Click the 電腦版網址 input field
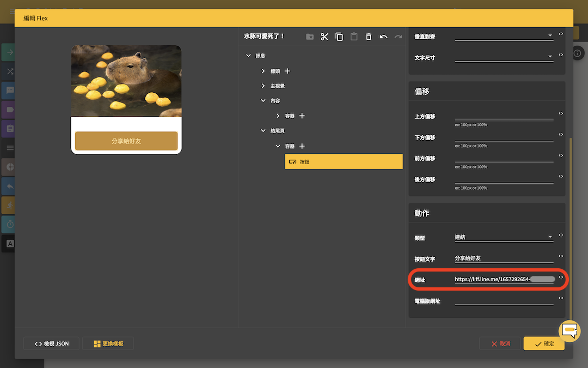Image resolution: width=588 pixels, height=368 pixels. click(x=504, y=300)
